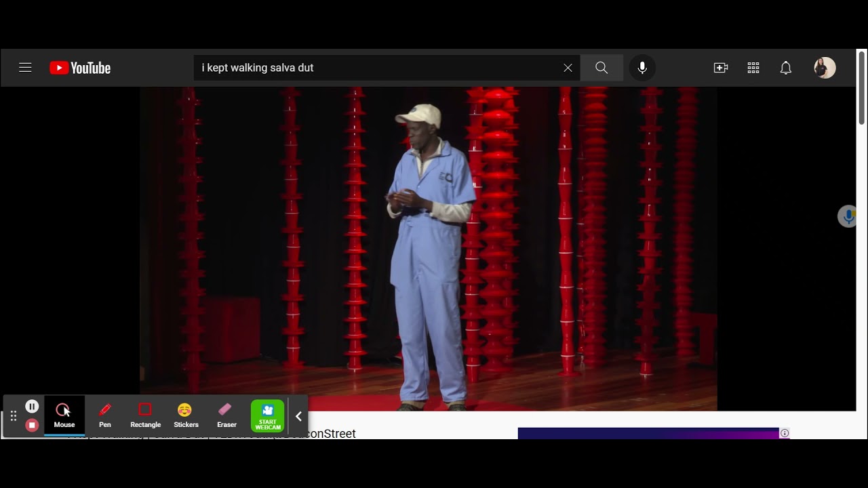Collapse the recorder toolbar with chevron

click(298, 416)
